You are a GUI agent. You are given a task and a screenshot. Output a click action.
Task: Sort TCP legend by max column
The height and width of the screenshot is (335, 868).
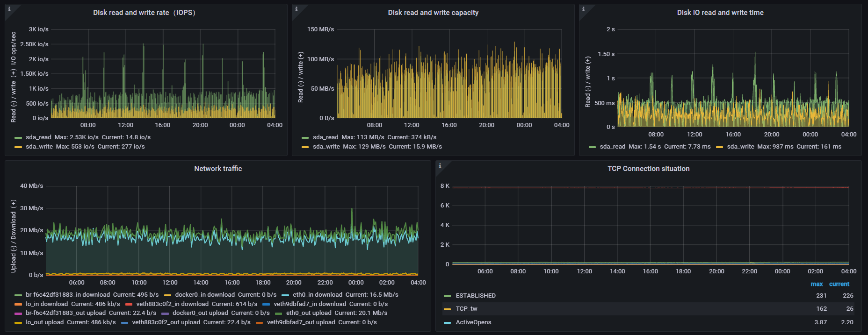817,284
